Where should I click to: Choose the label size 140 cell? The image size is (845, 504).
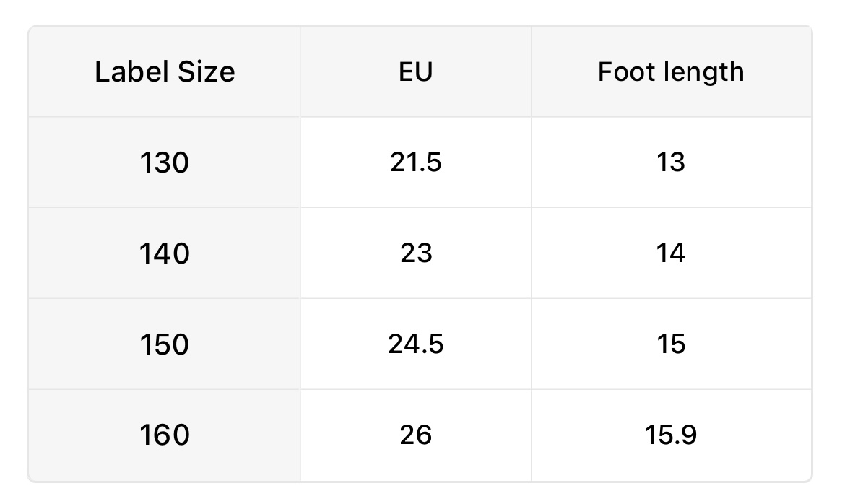(165, 254)
